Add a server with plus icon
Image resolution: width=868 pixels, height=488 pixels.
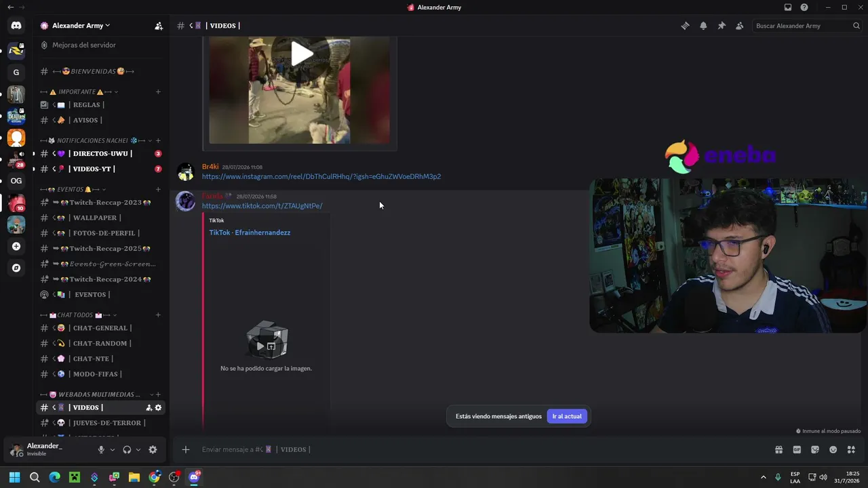click(16, 246)
